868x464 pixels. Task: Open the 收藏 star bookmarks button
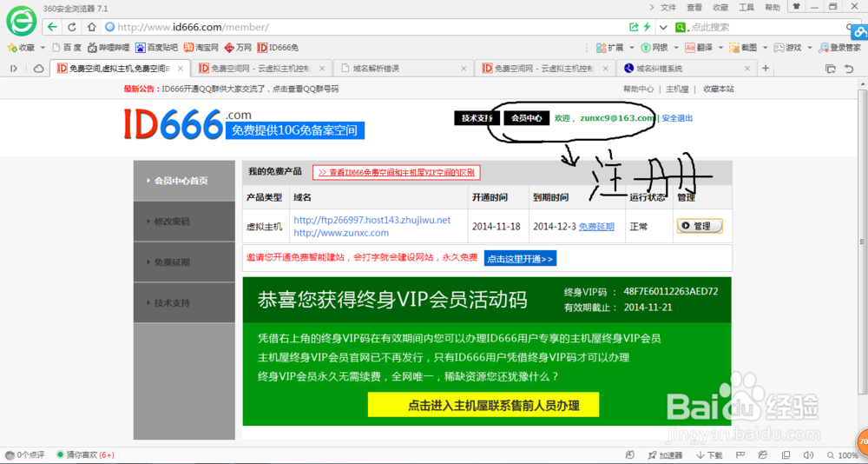[21, 48]
